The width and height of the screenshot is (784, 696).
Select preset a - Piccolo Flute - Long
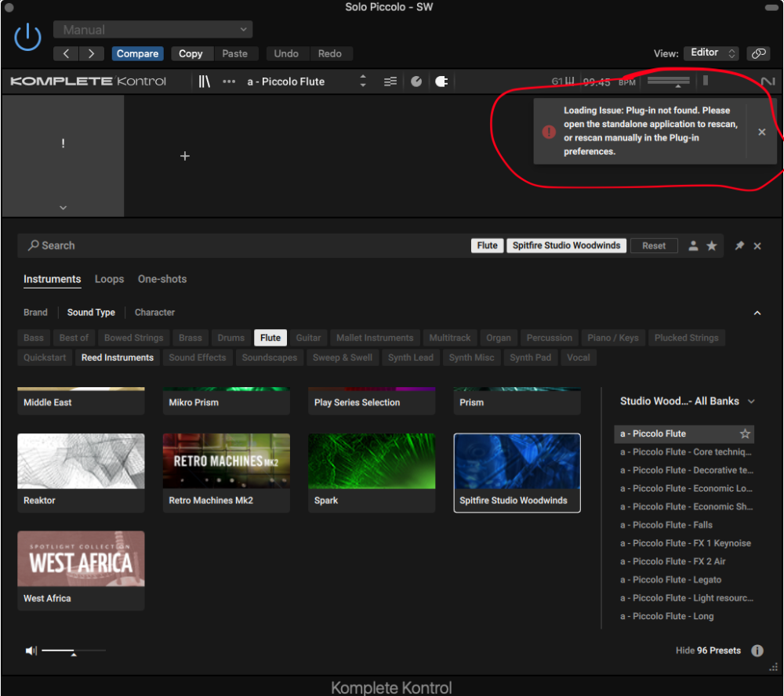coord(667,617)
